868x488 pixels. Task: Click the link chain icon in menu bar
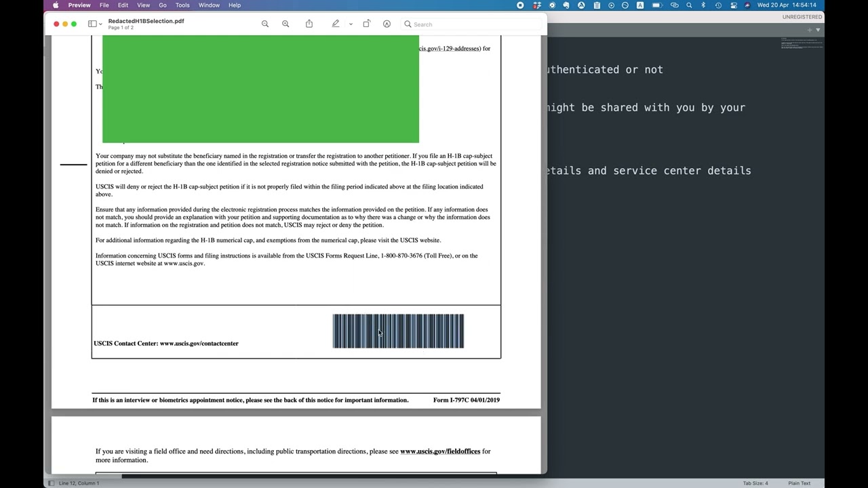coord(674,5)
